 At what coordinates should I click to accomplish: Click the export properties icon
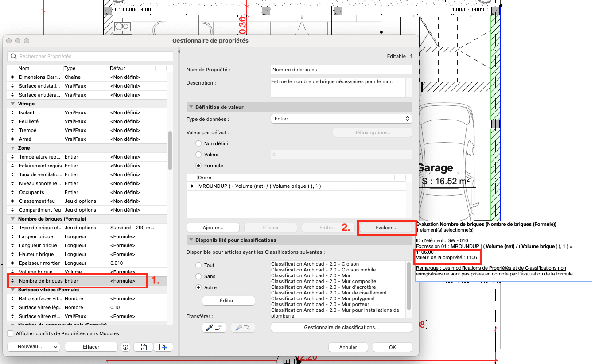pyautogui.click(x=163, y=347)
